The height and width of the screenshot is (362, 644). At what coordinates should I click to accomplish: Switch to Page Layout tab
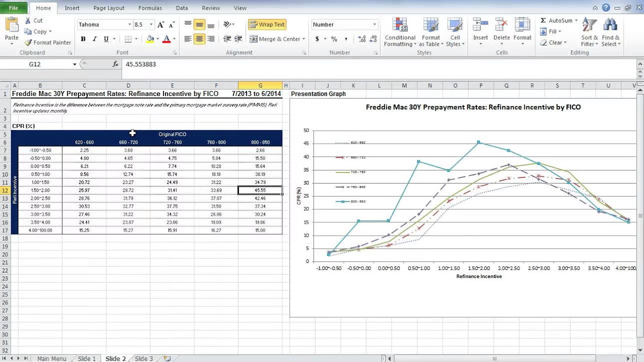(x=109, y=8)
